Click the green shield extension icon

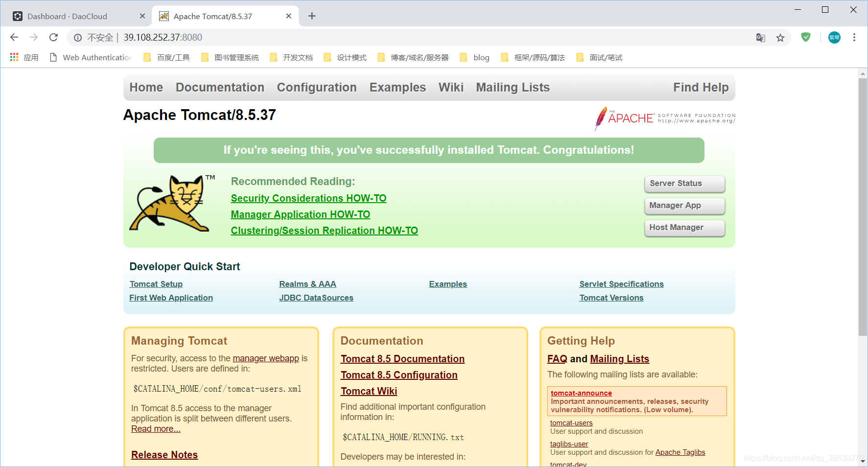pos(806,37)
